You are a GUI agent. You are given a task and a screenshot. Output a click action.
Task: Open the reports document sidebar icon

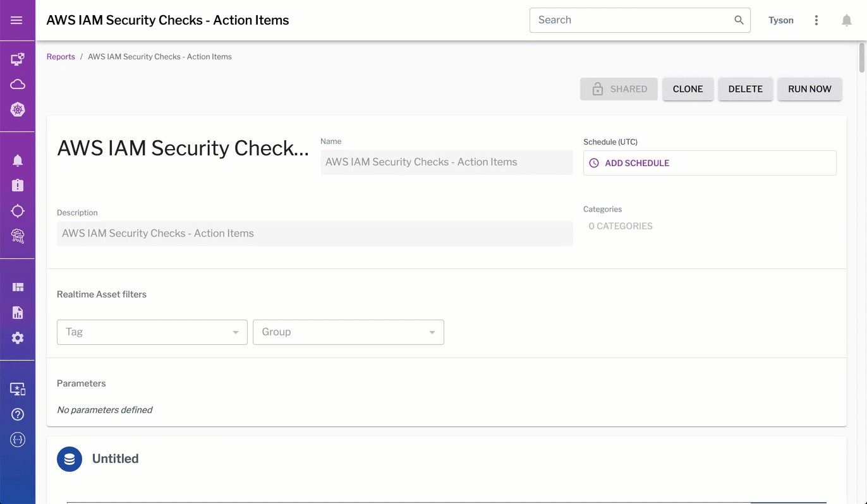pos(18,313)
